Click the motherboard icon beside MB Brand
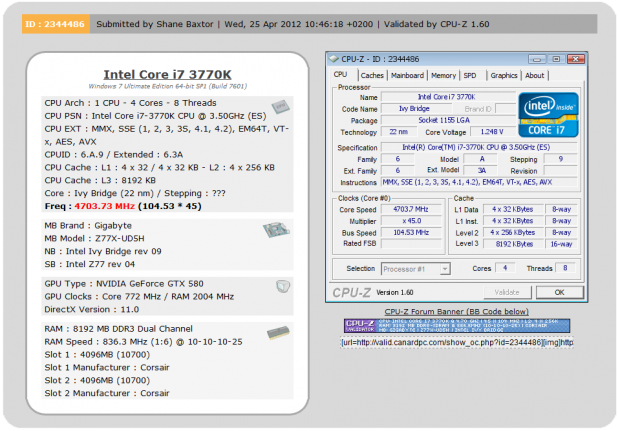This screenshot has height=431, width=620. (276, 230)
